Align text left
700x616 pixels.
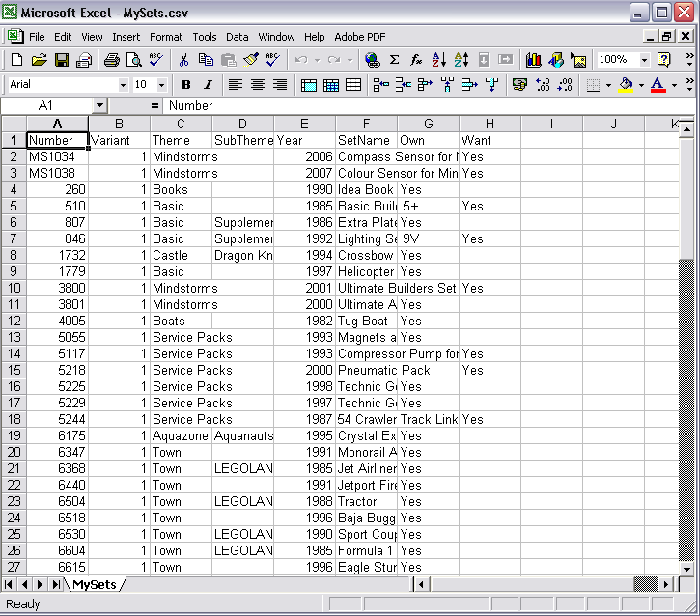tap(236, 84)
